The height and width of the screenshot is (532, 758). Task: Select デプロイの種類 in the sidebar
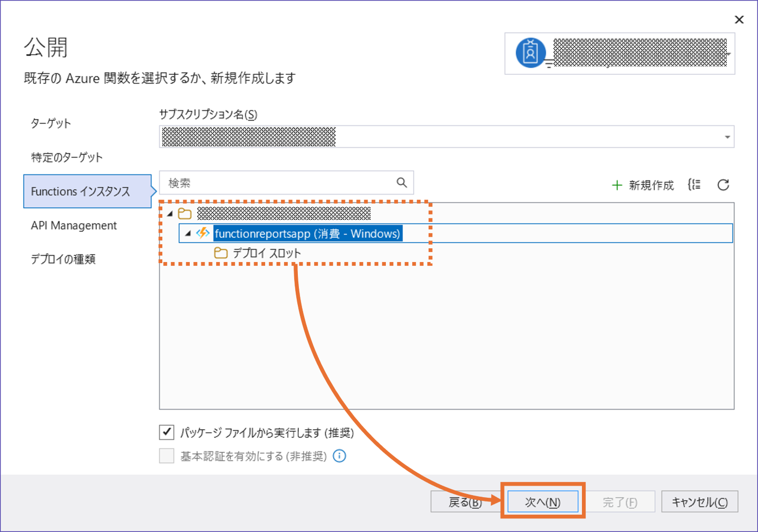point(62,259)
